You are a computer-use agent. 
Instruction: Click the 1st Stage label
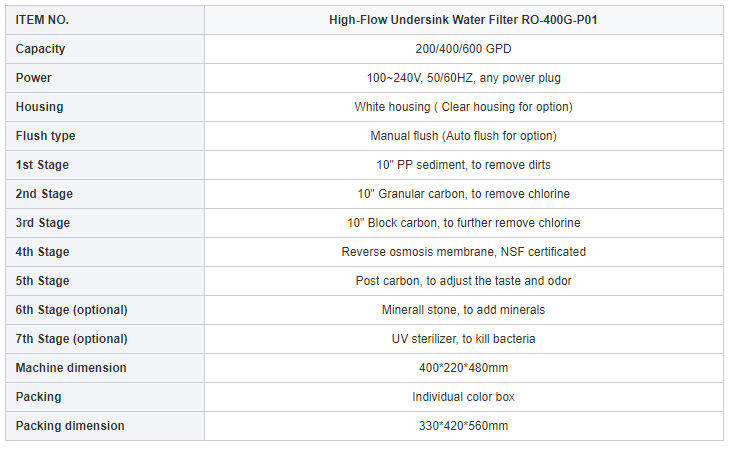tap(42, 165)
